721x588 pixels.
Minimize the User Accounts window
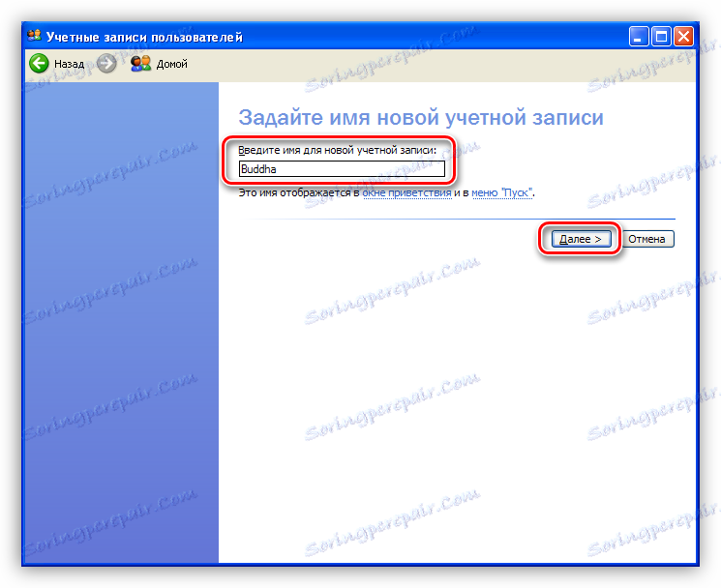tap(639, 37)
